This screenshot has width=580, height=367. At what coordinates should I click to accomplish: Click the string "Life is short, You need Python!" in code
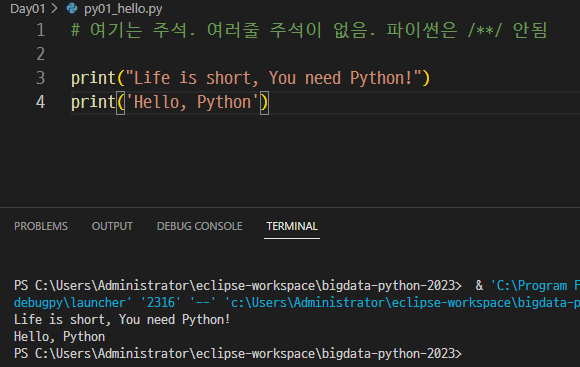(273, 78)
